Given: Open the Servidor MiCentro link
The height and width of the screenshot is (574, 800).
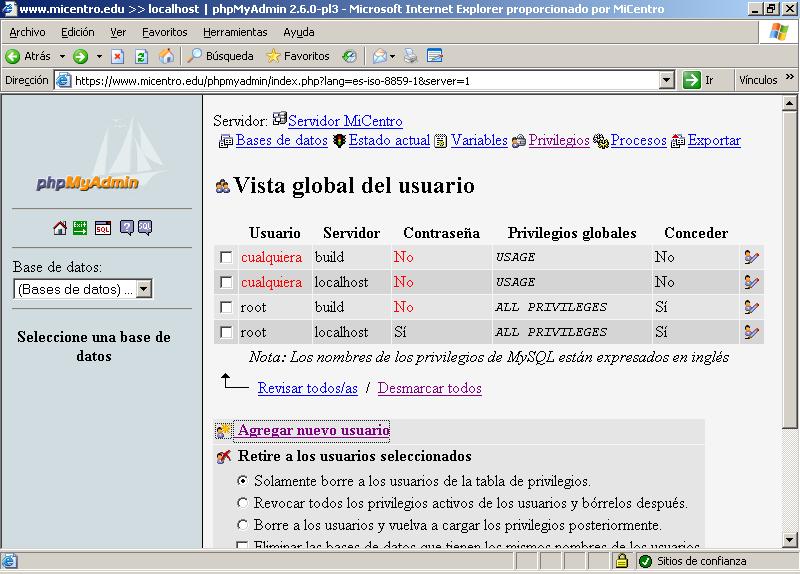Looking at the screenshot, I should pyautogui.click(x=345, y=121).
